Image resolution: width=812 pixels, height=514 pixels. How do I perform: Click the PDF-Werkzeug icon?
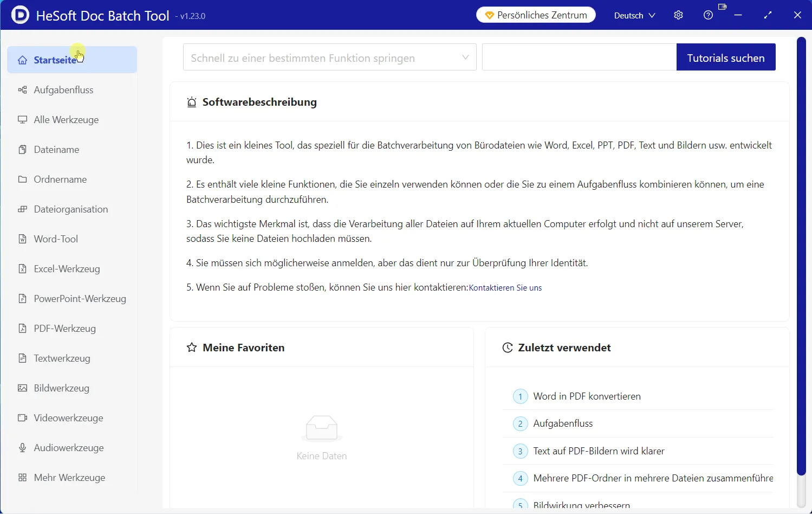[22, 329]
